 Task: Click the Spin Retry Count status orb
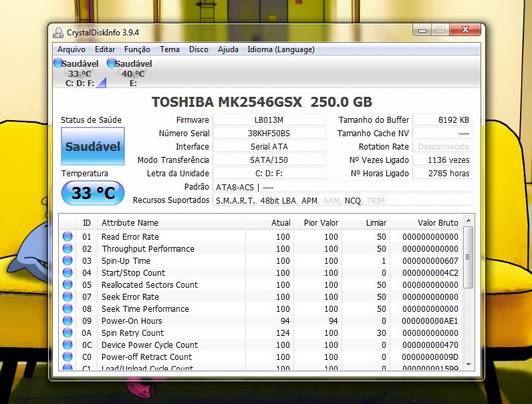[68, 333]
